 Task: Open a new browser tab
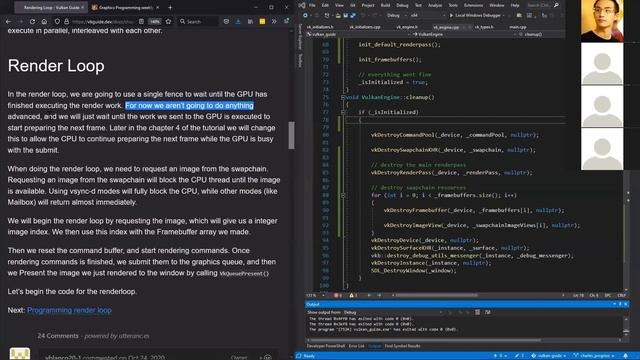170,7
